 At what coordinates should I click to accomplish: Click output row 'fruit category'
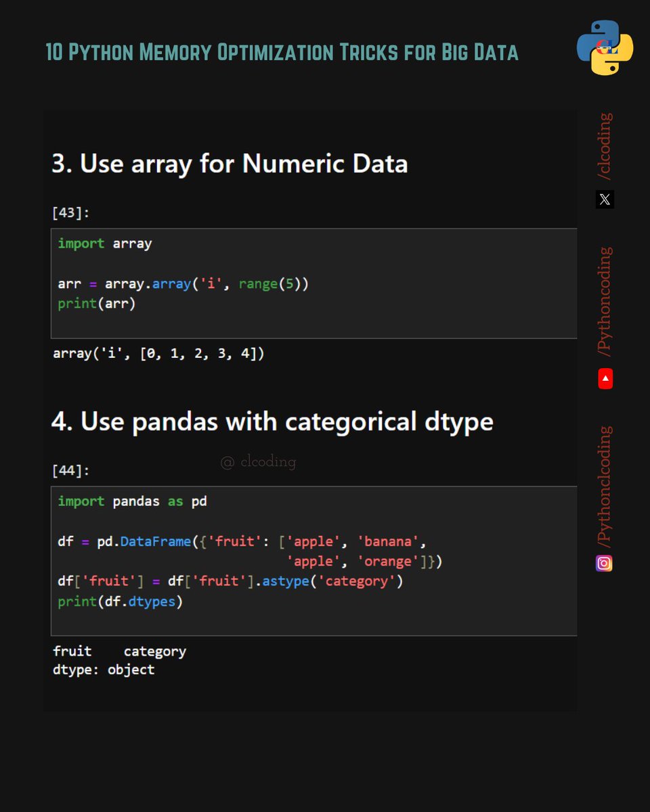click(x=119, y=652)
